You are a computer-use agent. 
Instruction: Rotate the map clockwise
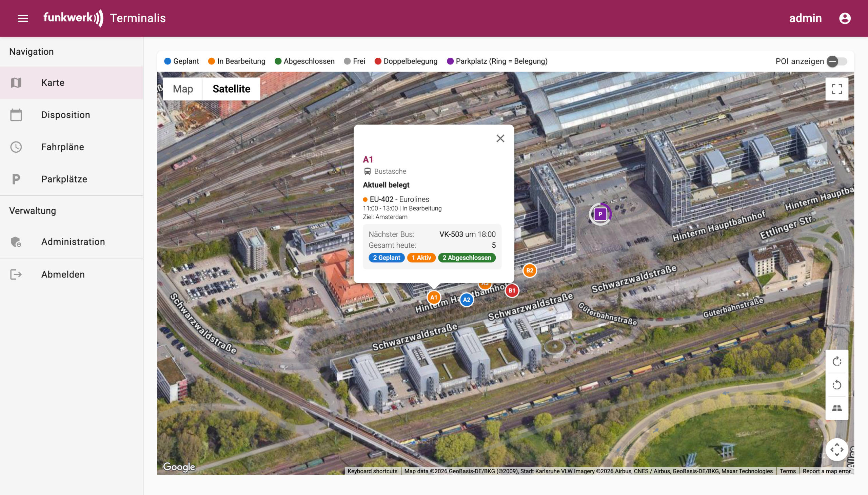point(836,361)
